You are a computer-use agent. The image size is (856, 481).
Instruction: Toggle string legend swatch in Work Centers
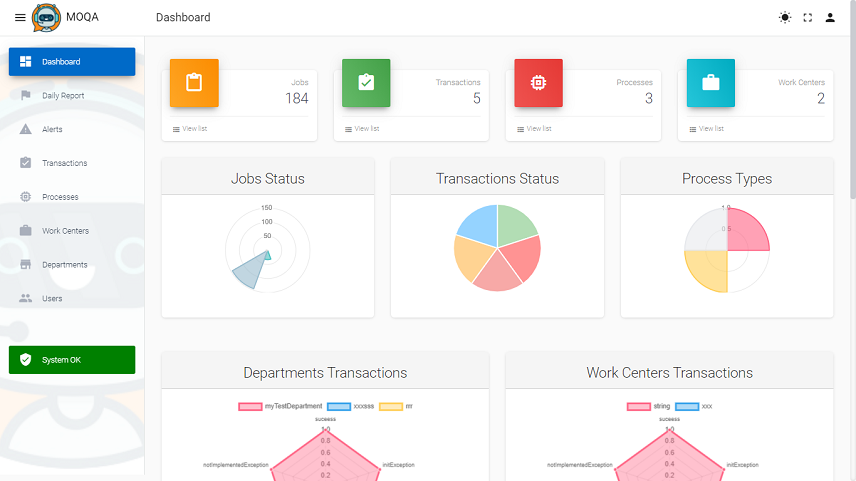(639, 407)
